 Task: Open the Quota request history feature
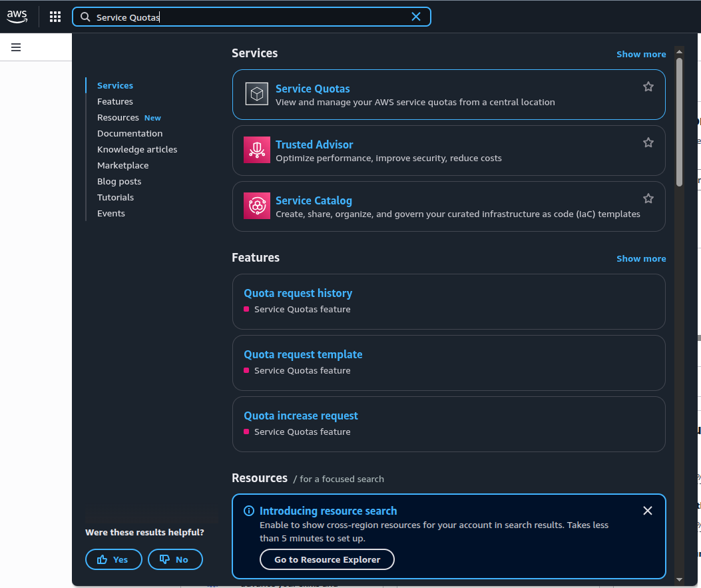tap(298, 293)
